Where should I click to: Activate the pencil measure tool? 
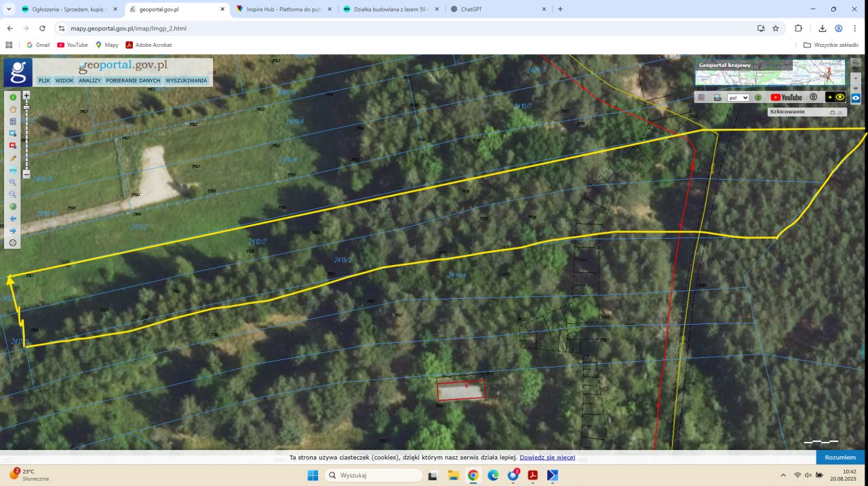point(13,158)
